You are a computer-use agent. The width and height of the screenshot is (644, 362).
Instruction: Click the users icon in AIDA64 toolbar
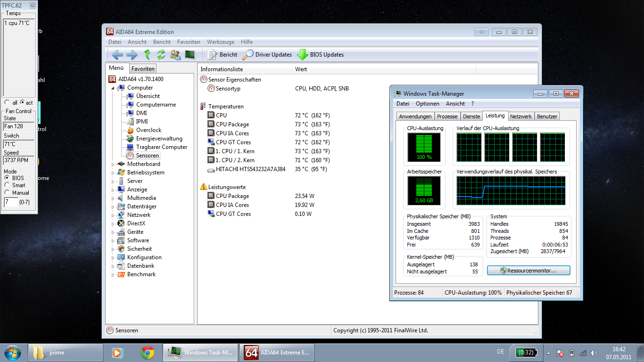click(175, 55)
